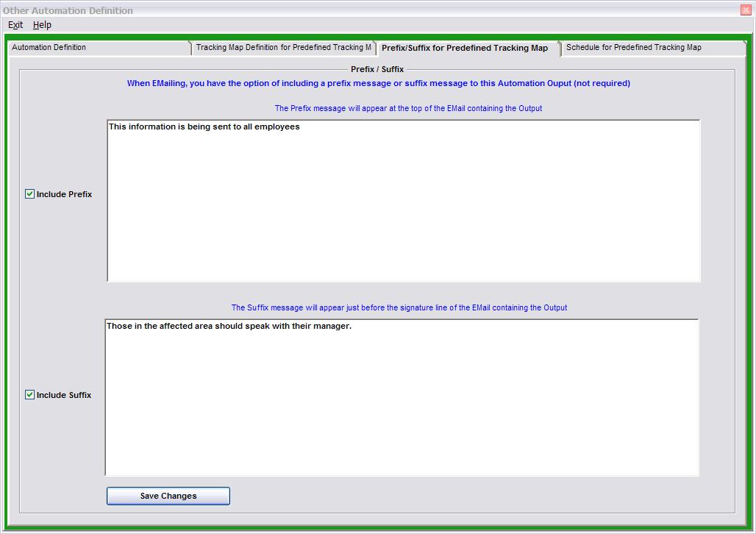756x534 pixels.
Task: Click inside the empty Prefix message area
Action: point(403,213)
